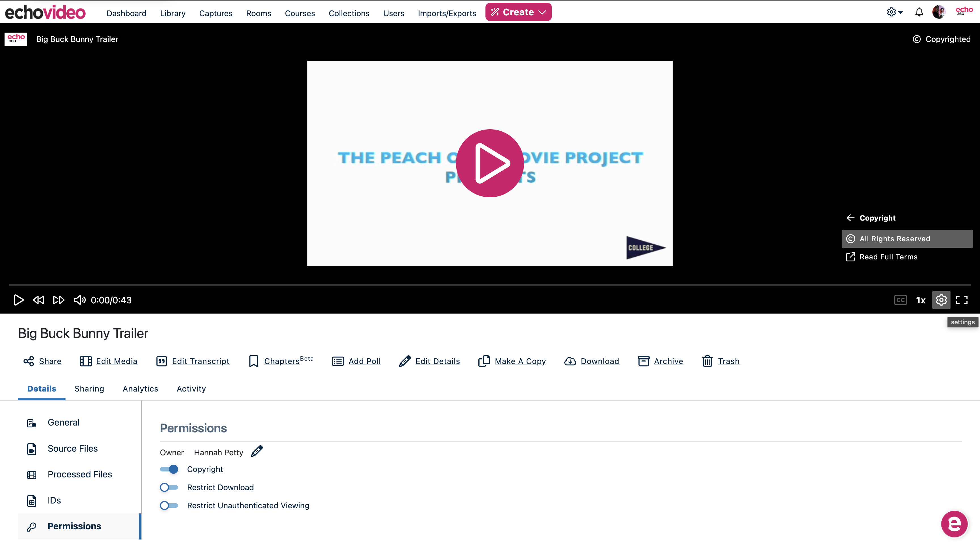Image resolution: width=980 pixels, height=550 pixels.
Task: Click the Download link
Action: tap(592, 361)
